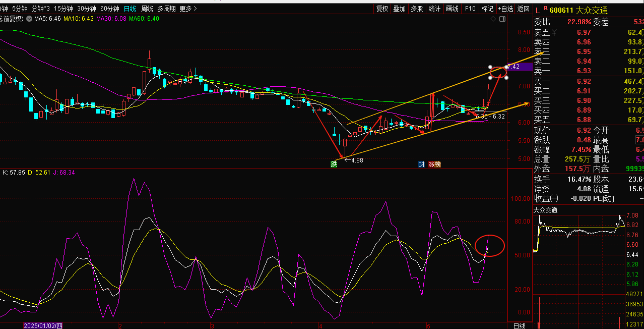Open the 多股 multi-stock view
The height and width of the screenshot is (329, 644).
(x=417, y=9)
